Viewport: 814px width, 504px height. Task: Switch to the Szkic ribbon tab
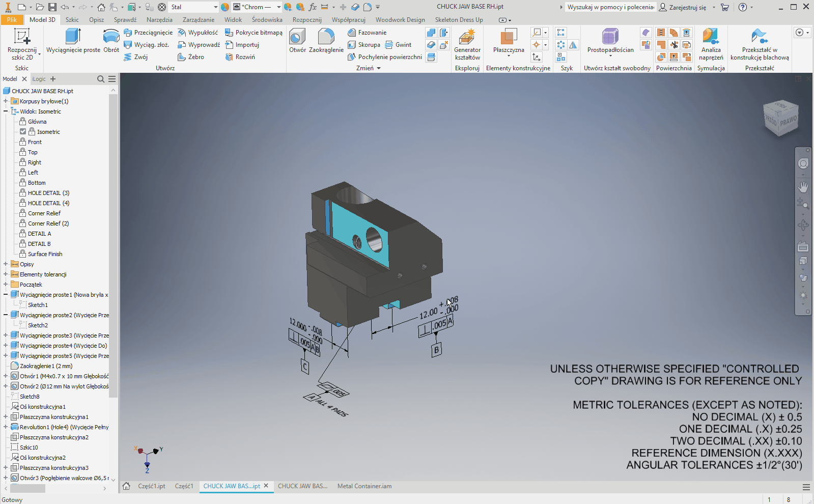click(x=72, y=20)
